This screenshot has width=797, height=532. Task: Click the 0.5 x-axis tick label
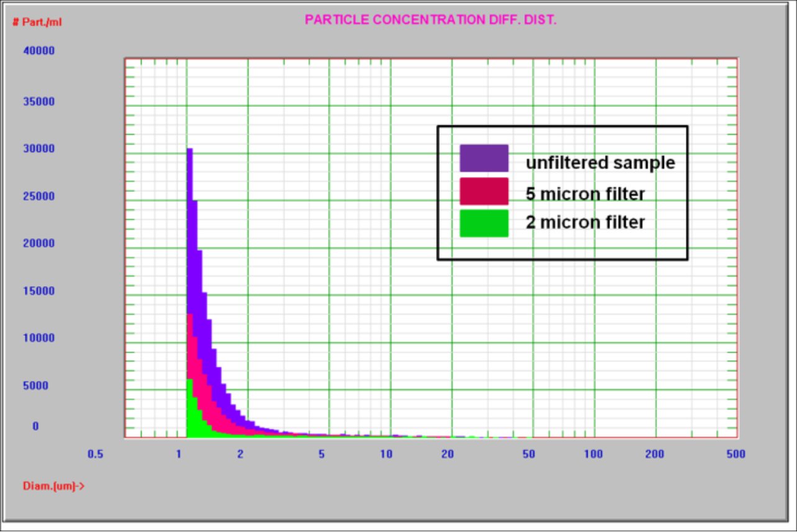coord(94,454)
